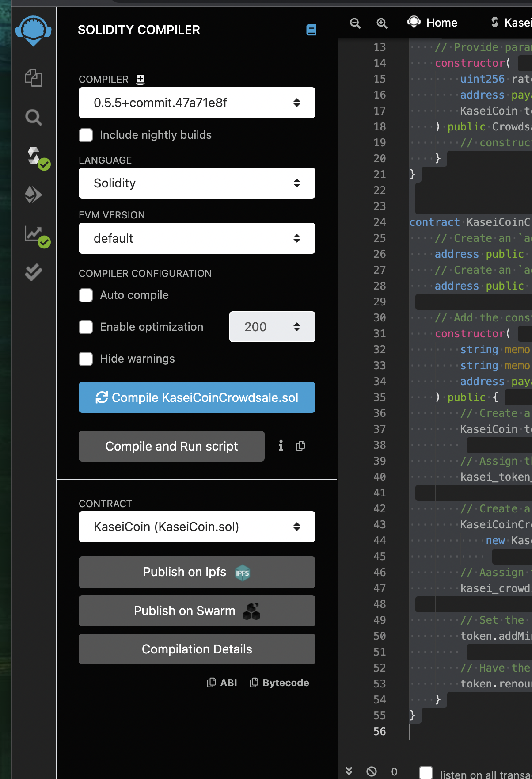Open the Solidity compiler sidebar icon

tap(35, 157)
